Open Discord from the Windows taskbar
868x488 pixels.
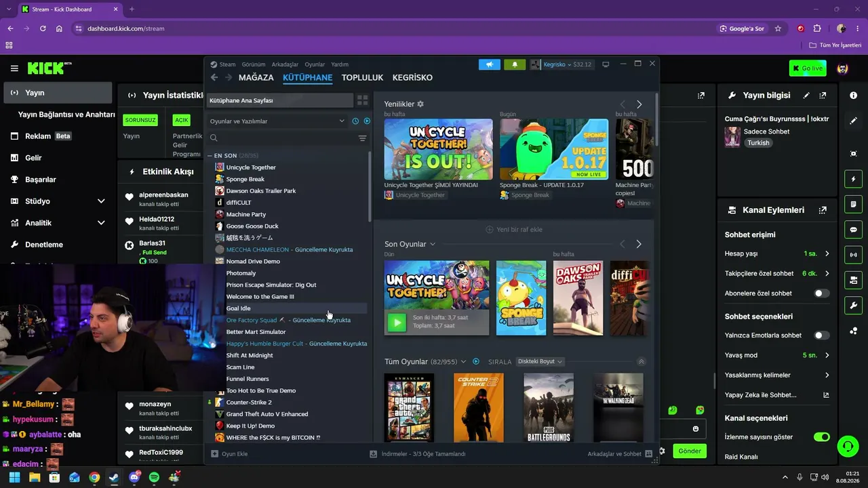(x=134, y=477)
